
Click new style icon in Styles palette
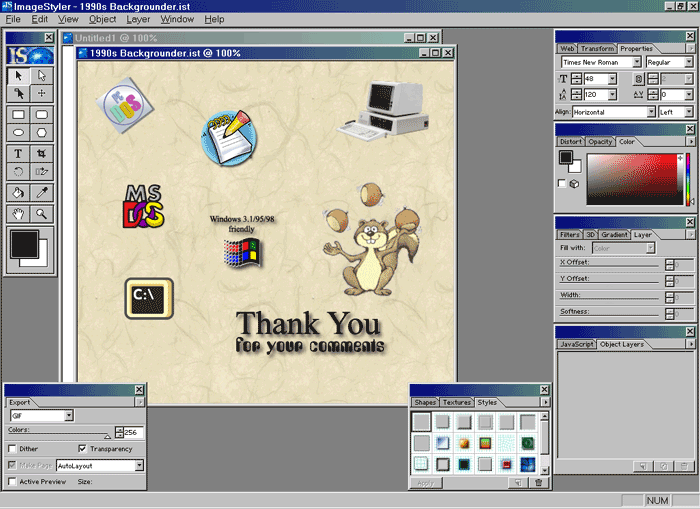[518, 483]
